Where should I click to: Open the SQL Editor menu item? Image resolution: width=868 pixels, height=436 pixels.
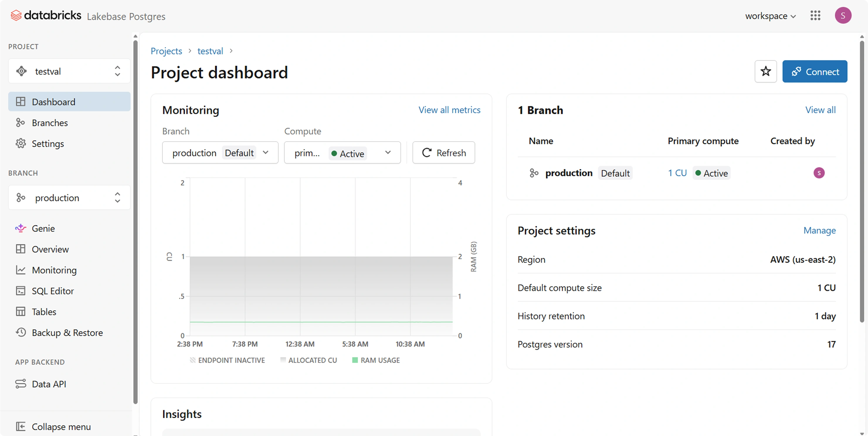coord(69,291)
